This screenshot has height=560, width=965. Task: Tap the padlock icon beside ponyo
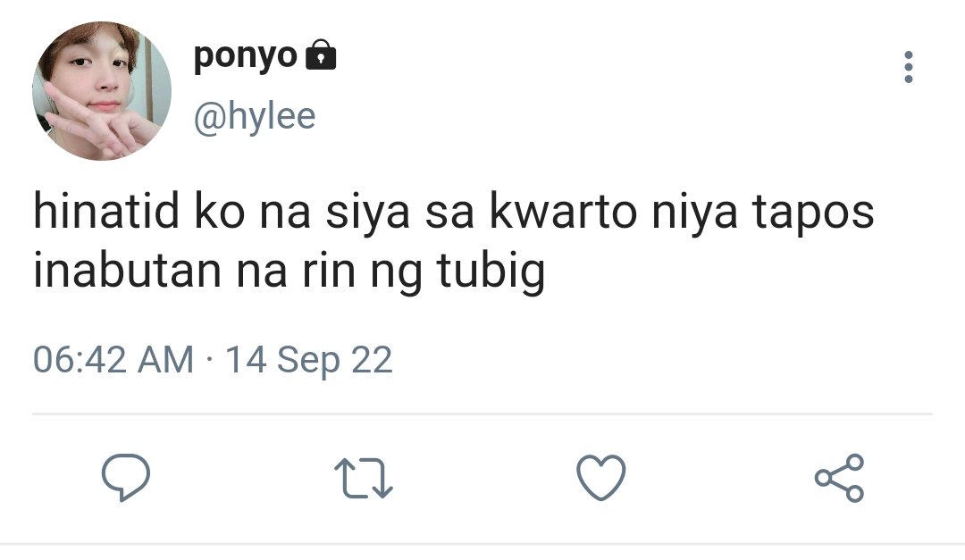321,54
